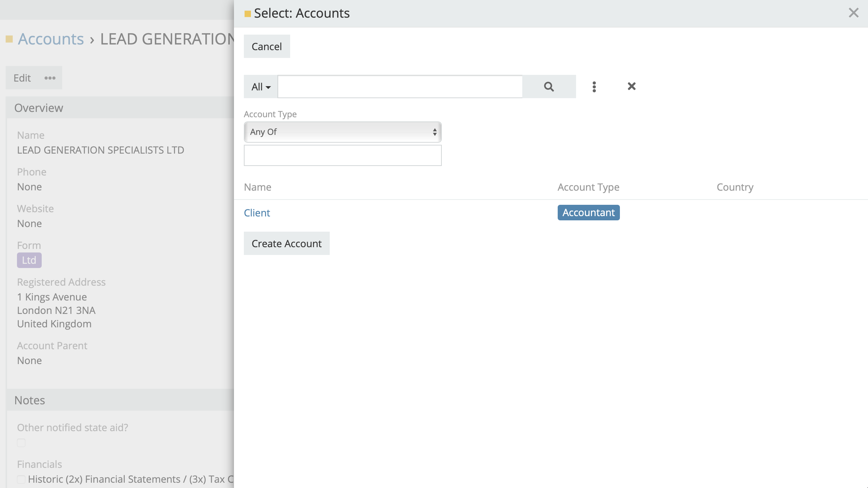Image resolution: width=868 pixels, height=488 pixels.
Task: Sort by Account Type column header
Action: [588, 187]
